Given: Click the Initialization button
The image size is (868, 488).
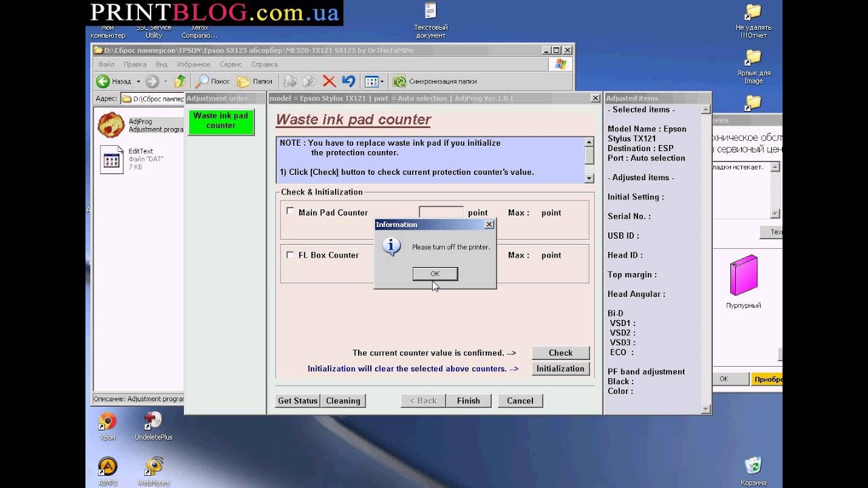Looking at the screenshot, I should pyautogui.click(x=560, y=369).
